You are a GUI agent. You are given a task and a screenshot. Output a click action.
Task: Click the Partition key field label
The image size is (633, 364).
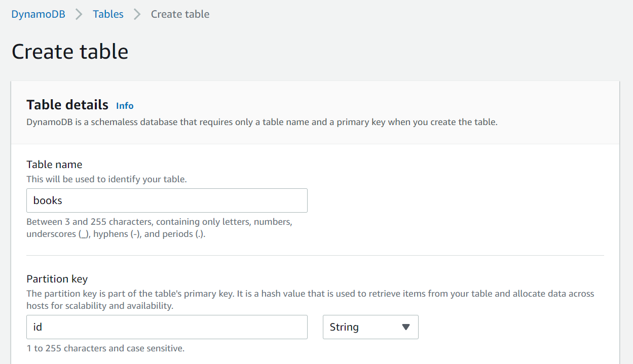(x=57, y=279)
